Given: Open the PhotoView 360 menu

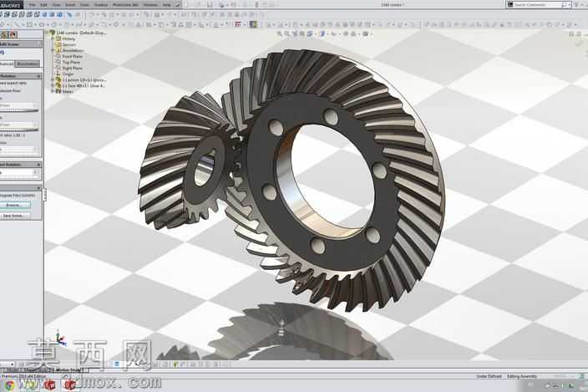Looking at the screenshot, I should pos(125,5).
